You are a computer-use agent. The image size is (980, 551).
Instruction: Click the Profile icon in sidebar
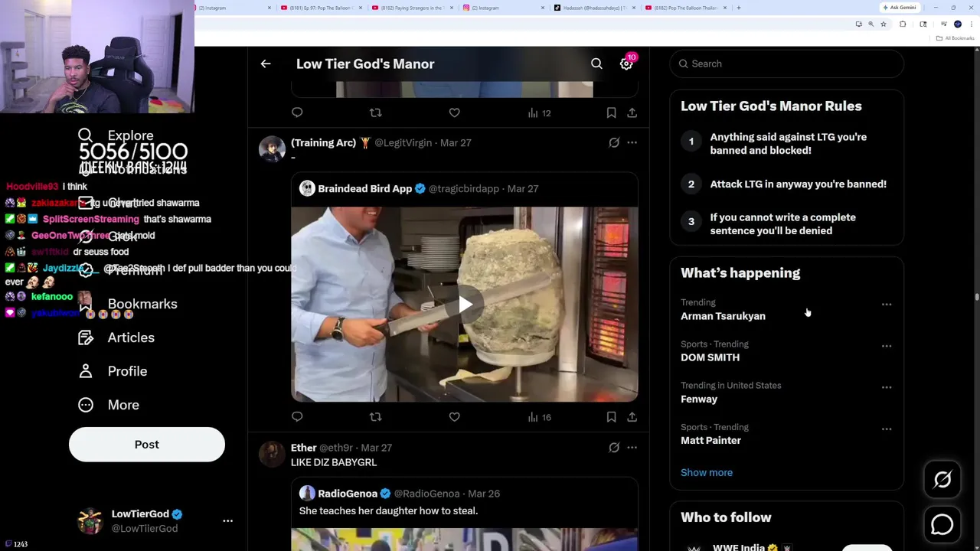[x=86, y=371]
